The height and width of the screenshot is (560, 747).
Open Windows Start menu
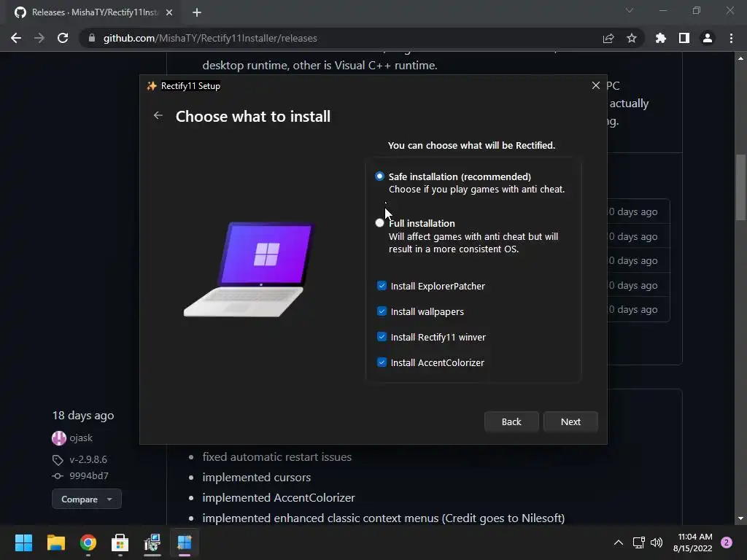coord(23,542)
